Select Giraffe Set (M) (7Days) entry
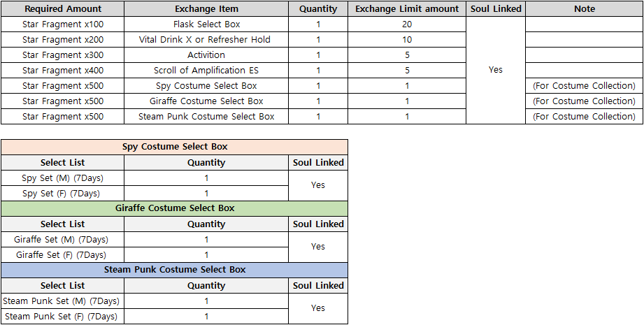Image resolution: width=644 pixels, height=325 pixels. 62,240
